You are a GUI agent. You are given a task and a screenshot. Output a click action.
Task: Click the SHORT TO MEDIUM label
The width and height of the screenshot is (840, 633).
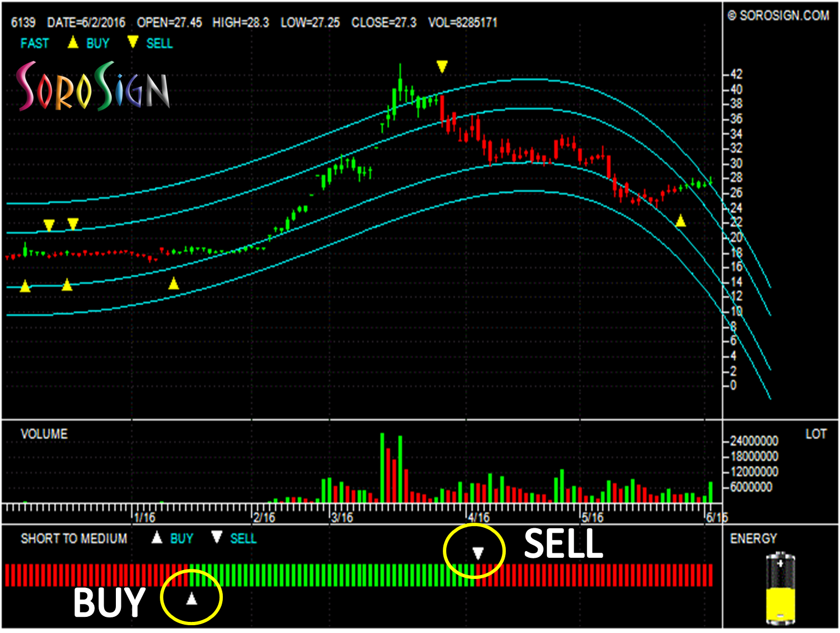(74, 539)
